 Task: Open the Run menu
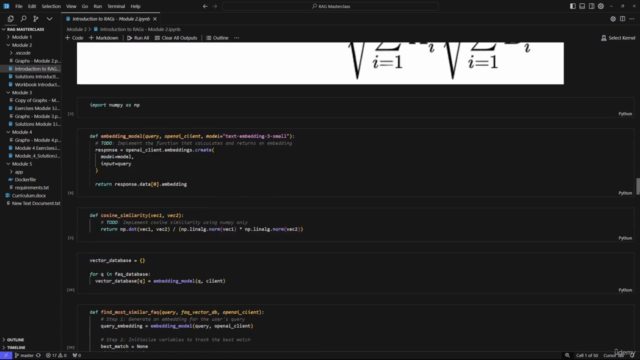98,6
